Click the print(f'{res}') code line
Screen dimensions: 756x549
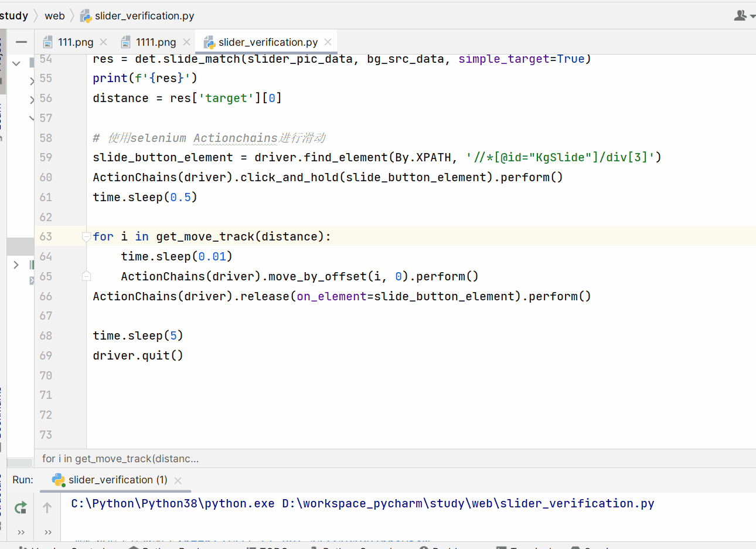(x=145, y=78)
